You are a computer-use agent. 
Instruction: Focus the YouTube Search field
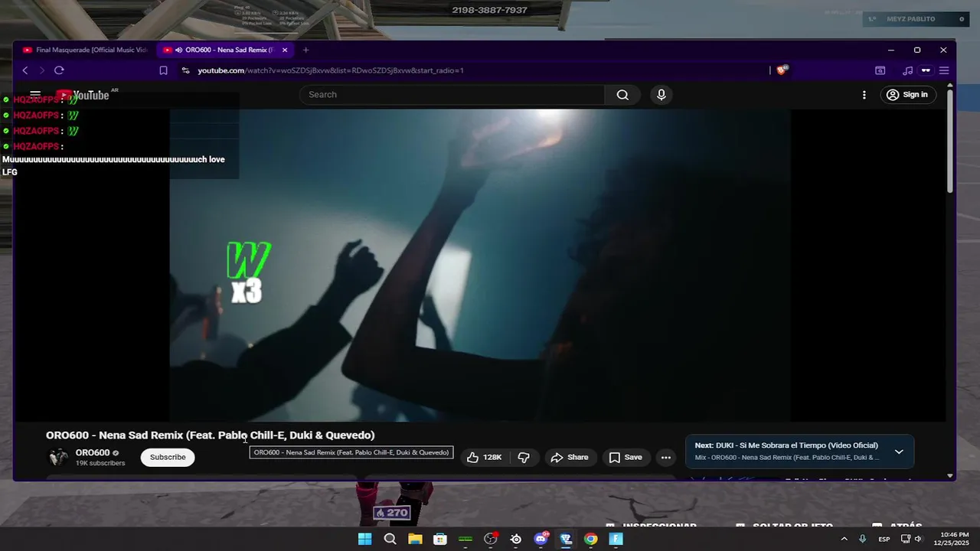(452, 95)
